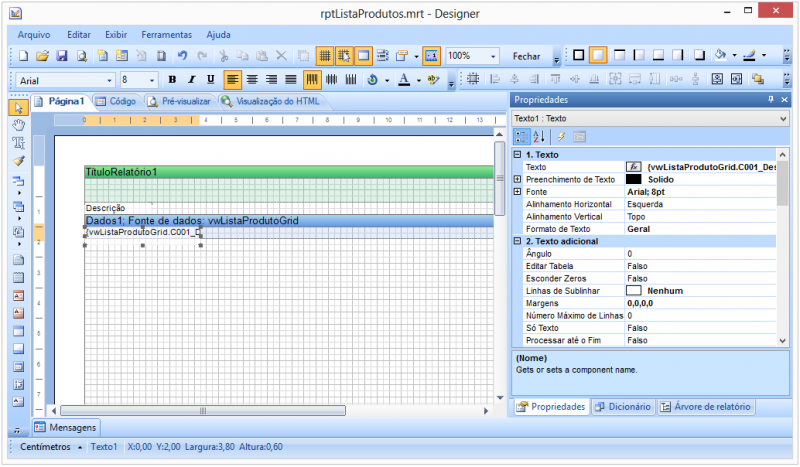Toggle Italic formatting
Image resolution: width=800 pixels, height=467 pixels.
pyautogui.click(x=191, y=79)
